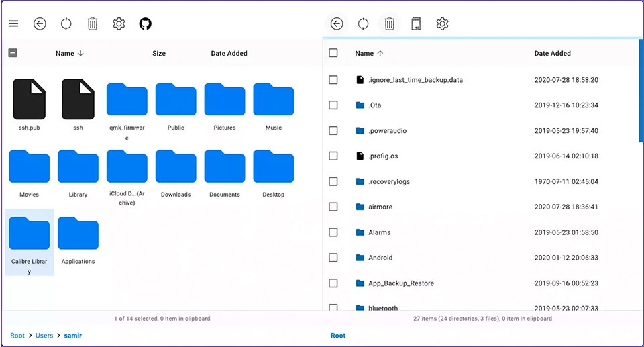Click the right pane vertical scrollbar
The image size is (644, 347).
(x=641, y=91)
